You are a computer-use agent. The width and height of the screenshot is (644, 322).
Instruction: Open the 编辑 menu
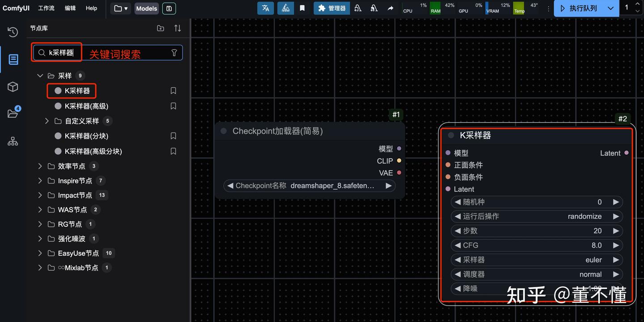pos(70,8)
